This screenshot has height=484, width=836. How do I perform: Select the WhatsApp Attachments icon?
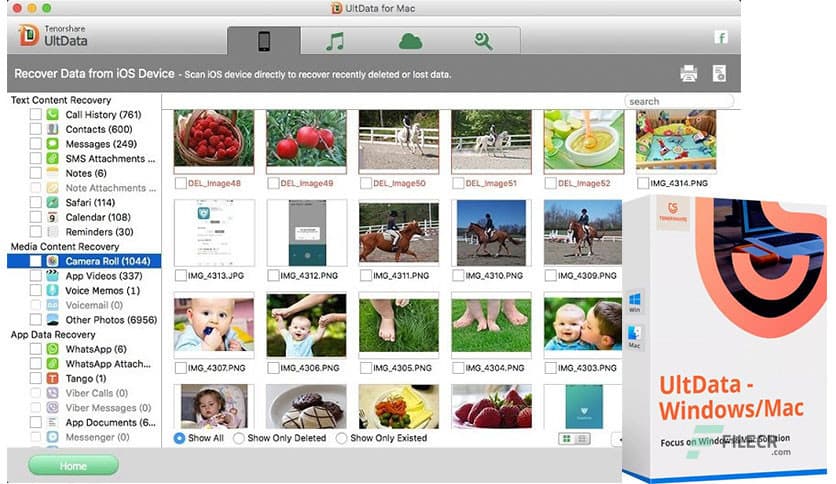(x=52, y=364)
